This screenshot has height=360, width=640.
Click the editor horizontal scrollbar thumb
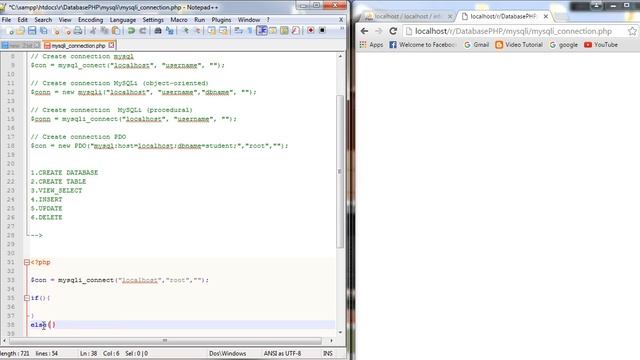[165, 340]
